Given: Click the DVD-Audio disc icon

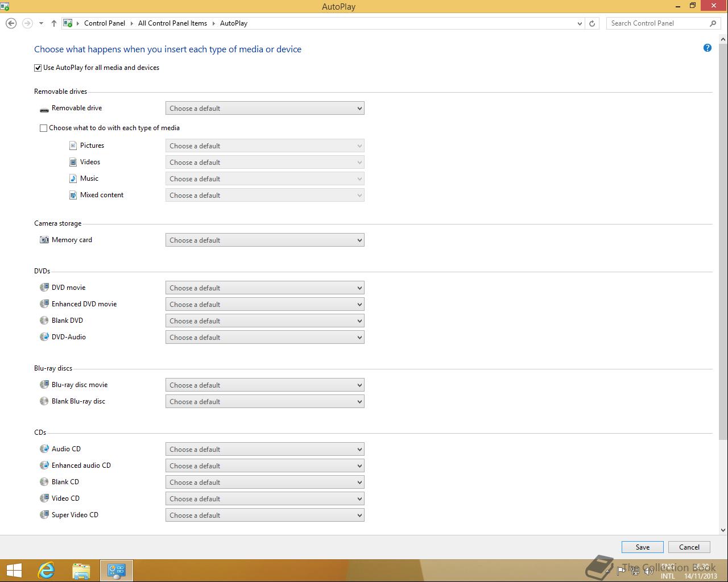Looking at the screenshot, I should click(x=44, y=337).
